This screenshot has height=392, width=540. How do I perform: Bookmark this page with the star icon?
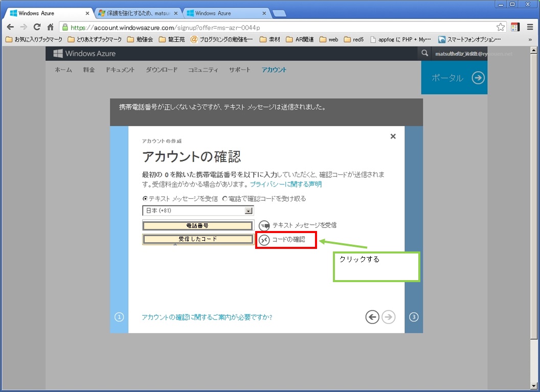(x=501, y=27)
